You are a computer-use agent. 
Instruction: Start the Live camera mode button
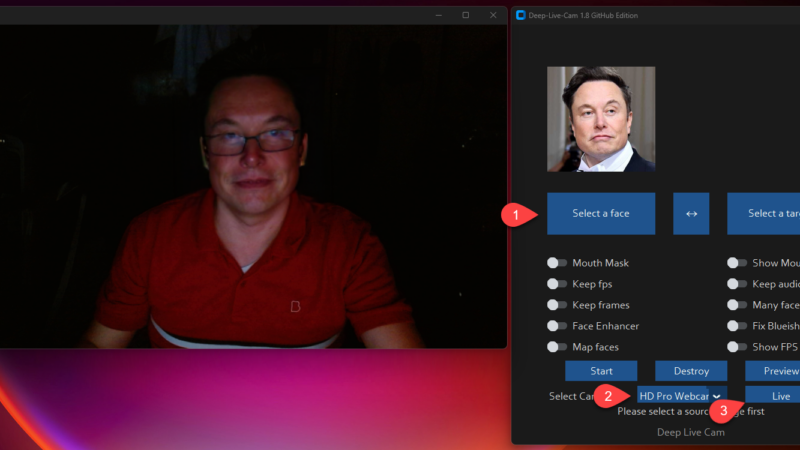point(776,396)
